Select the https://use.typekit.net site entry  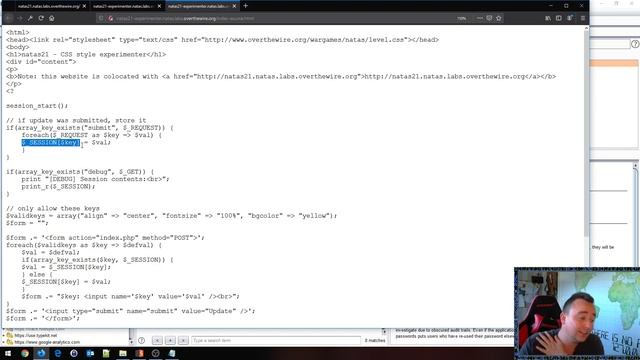36,336
